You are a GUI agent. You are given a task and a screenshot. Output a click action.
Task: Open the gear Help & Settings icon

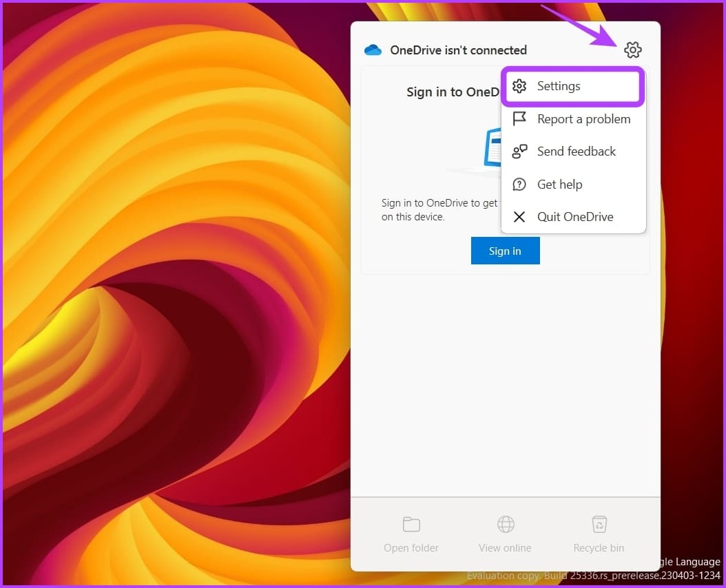click(632, 50)
